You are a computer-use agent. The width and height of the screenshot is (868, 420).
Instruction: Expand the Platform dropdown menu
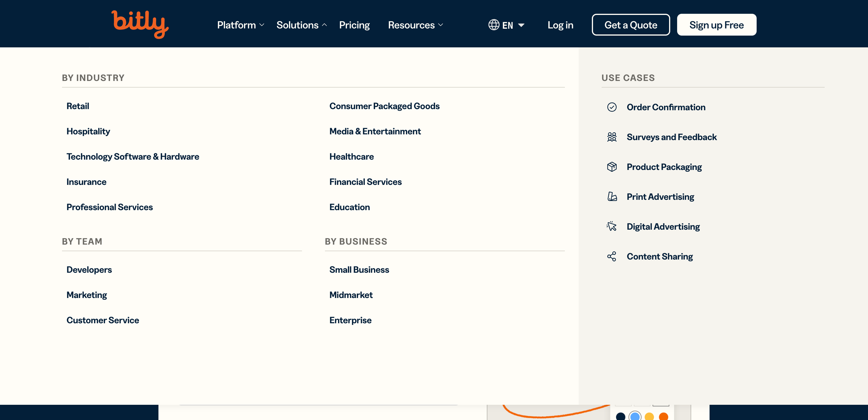coord(240,25)
